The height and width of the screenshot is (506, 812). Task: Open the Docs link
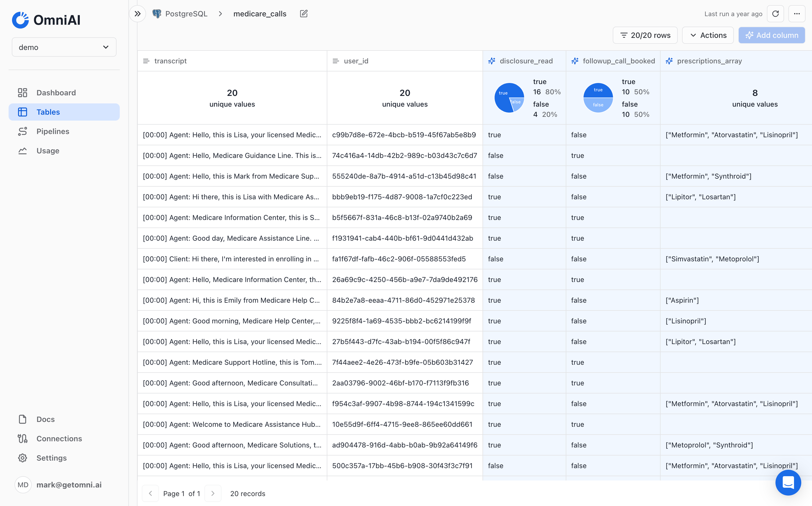pos(45,419)
